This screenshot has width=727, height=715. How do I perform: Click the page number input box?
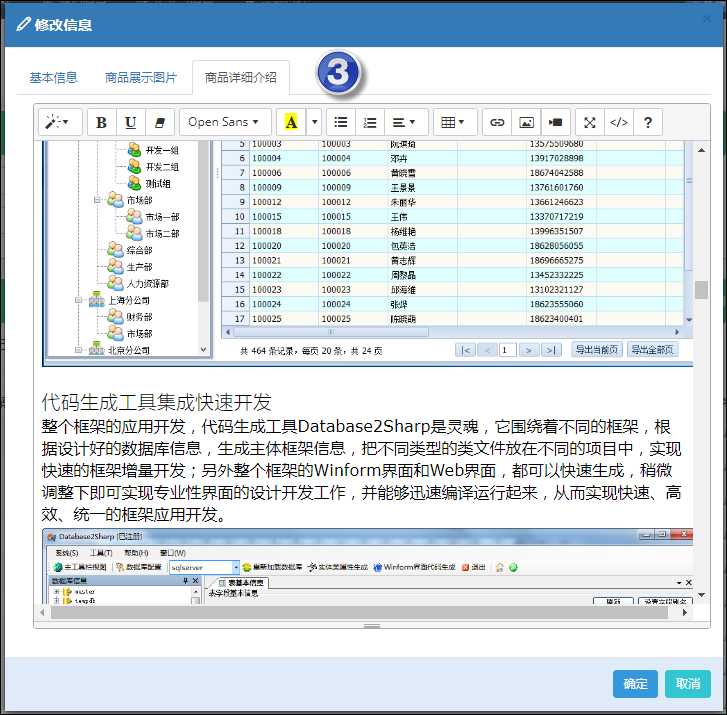point(507,350)
